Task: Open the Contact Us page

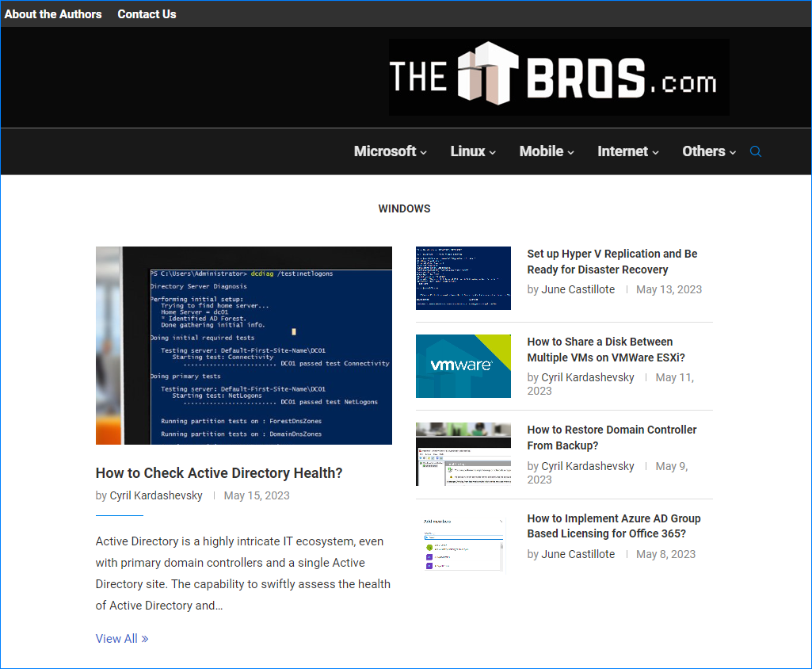Action: pyautogui.click(x=147, y=14)
